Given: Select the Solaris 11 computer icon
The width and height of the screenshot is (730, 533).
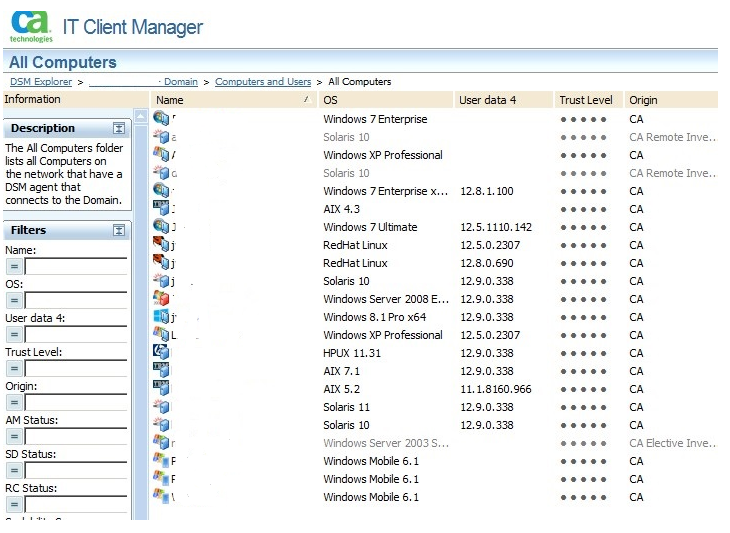Looking at the screenshot, I should point(161,407).
